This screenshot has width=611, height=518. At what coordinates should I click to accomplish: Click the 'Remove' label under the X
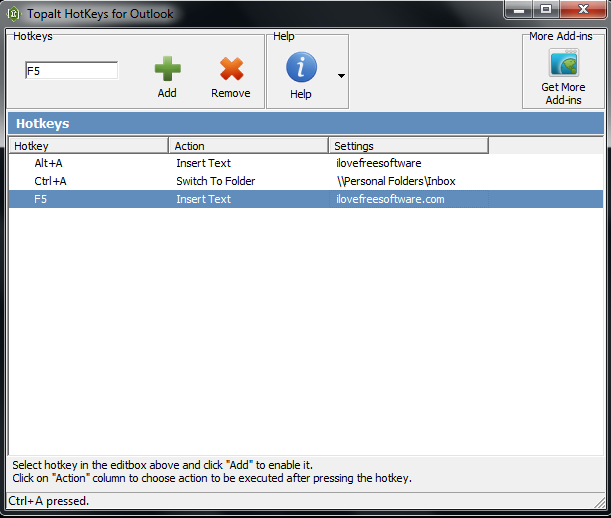pos(231,93)
